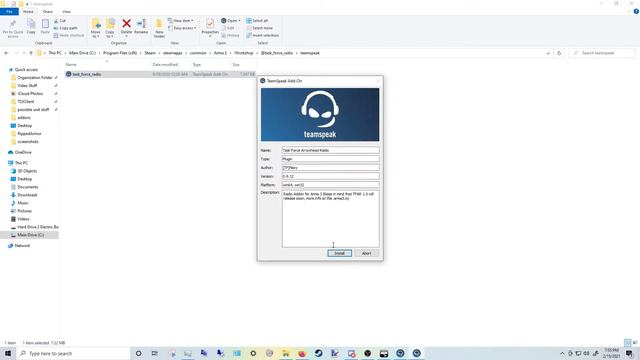Open Downloads under This PC
Viewport: 640px width, 360px height.
coord(27,195)
